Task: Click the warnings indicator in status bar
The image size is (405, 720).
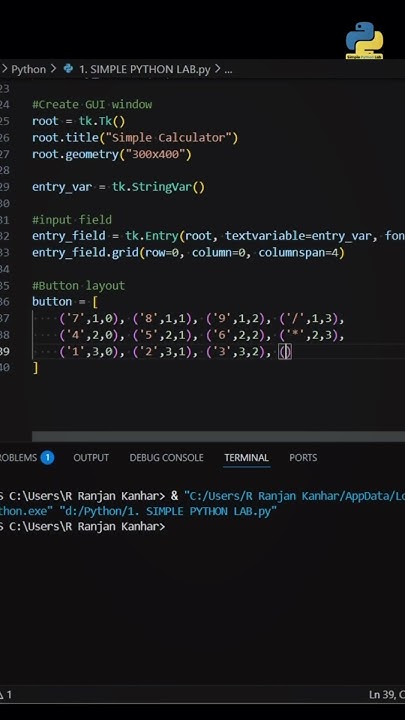Action: point(6,695)
